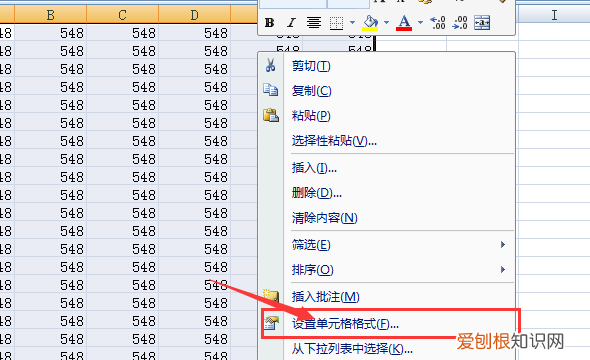Select column D header
This screenshot has width=590, height=360.
pos(195,15)
